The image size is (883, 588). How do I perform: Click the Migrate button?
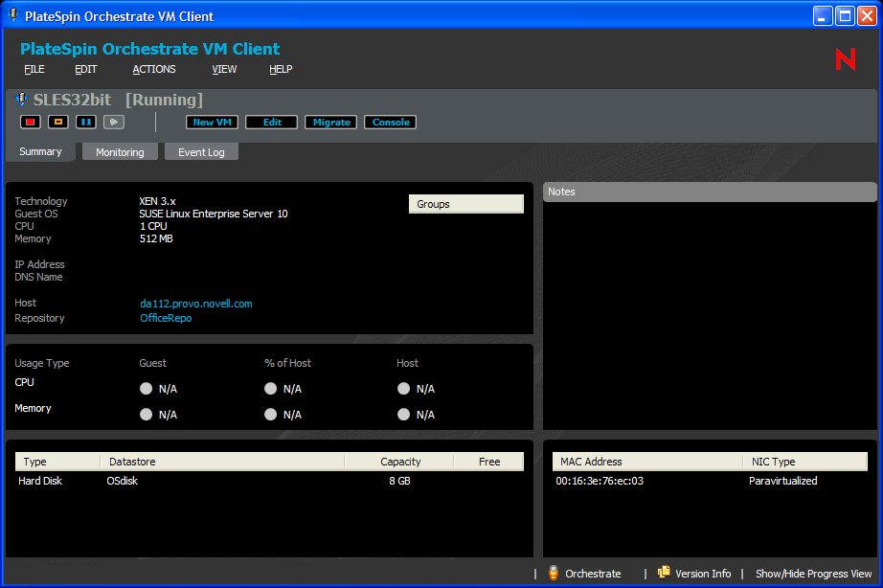tap(331, 123)
